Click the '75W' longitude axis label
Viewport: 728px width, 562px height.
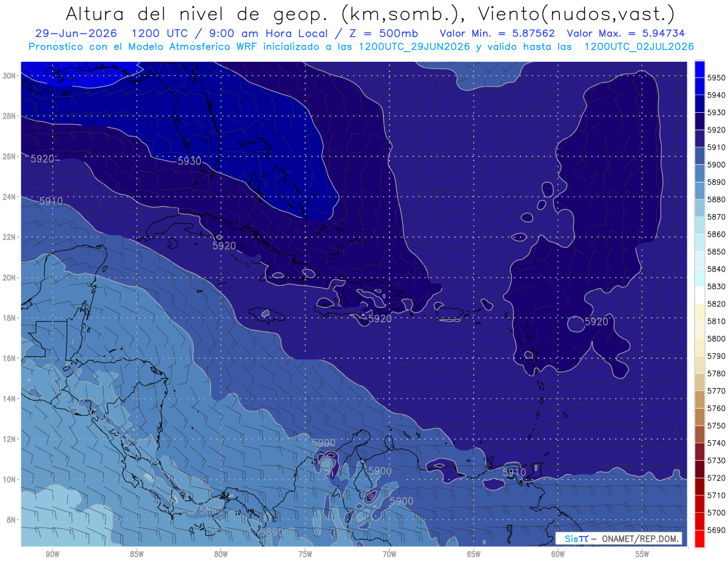tap(305, 555)
